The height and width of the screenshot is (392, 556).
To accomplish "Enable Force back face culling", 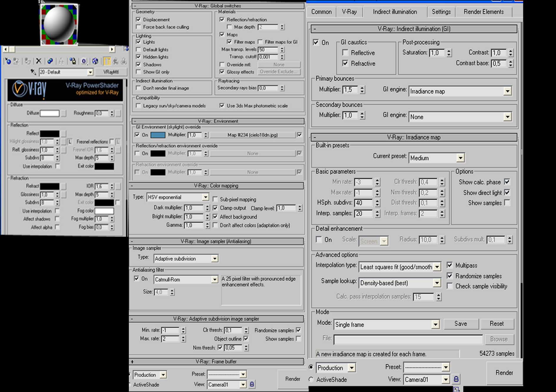I will (138, 27).
